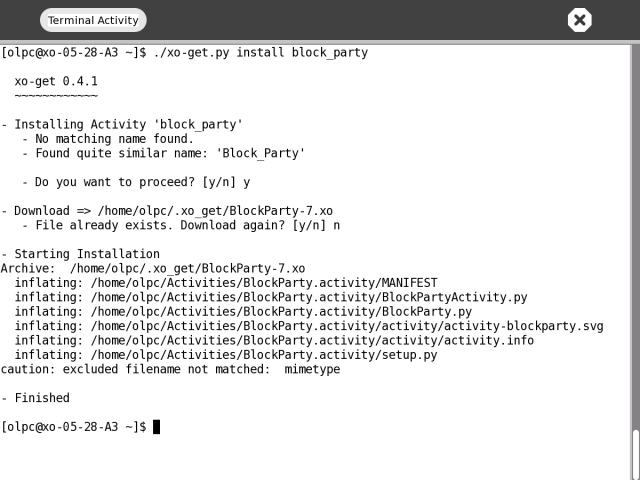
Task: Click the 'Archive:' BlockParty-7.xo line
Action: click(152, 269)
